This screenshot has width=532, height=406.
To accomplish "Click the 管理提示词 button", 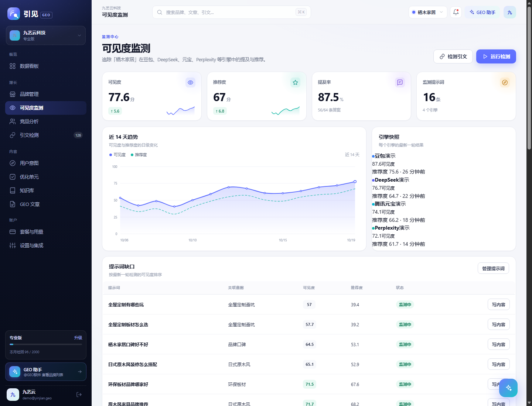I will pos(493,268).
